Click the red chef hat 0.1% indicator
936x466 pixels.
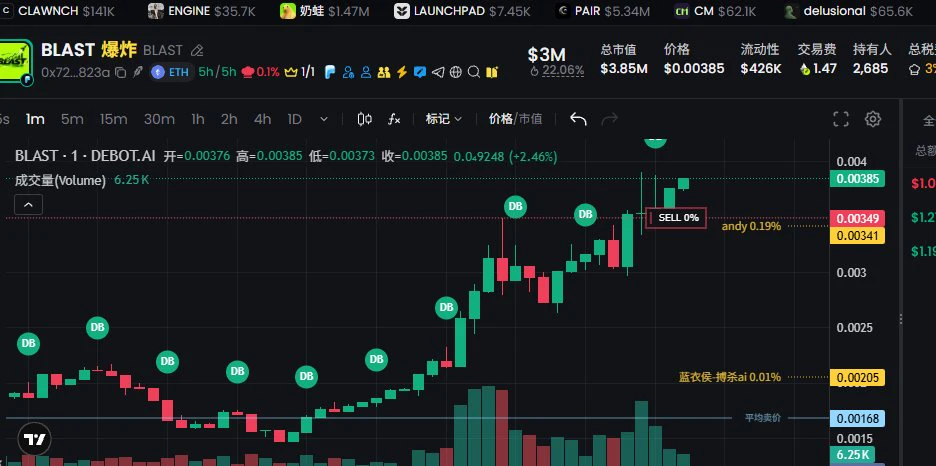click(260, 72)
